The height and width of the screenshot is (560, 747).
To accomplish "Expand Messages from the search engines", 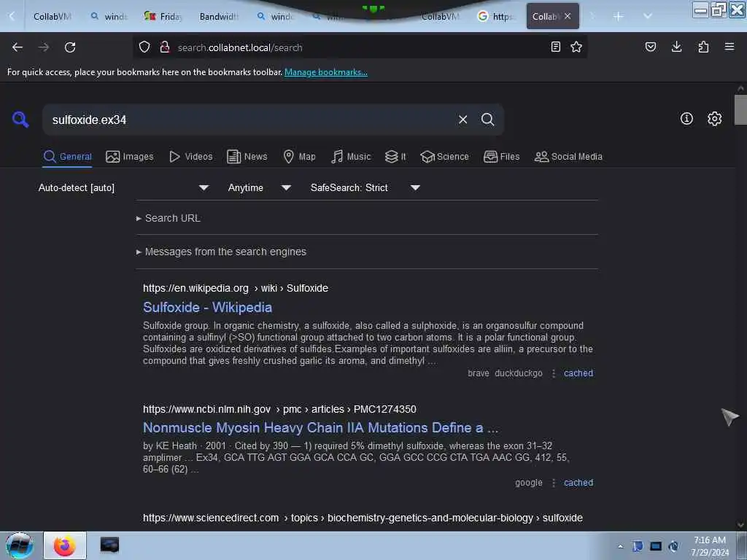I will (x=221, y=252).
